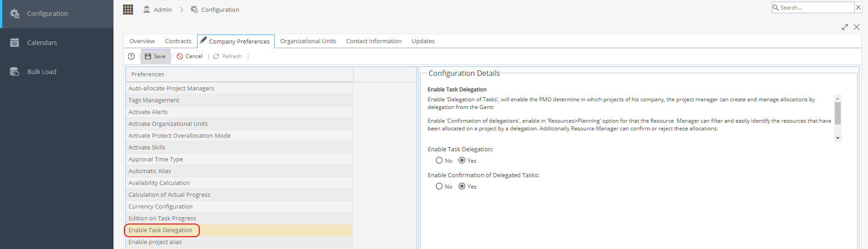The height and width of the screenshot is (249, 868).
Task: Select Edition on Task Progress preference
Action: pos(239,218)
